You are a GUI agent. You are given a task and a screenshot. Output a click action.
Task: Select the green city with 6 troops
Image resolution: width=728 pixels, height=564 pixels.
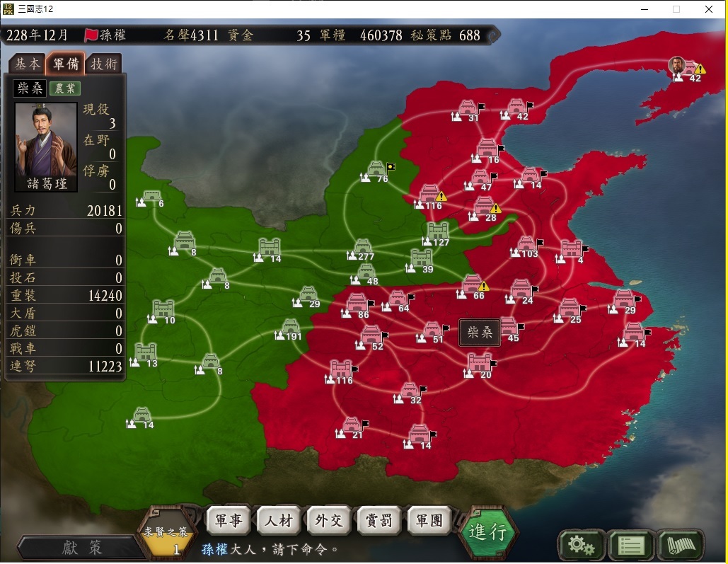point(151,197)
